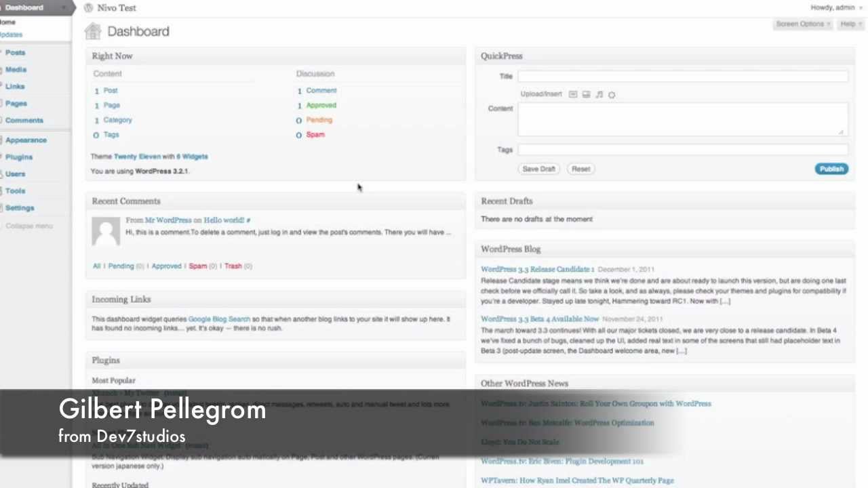This screenshot has width=868, height=488.
Task: Open the Plugins menu
Action: pos(19,157)
